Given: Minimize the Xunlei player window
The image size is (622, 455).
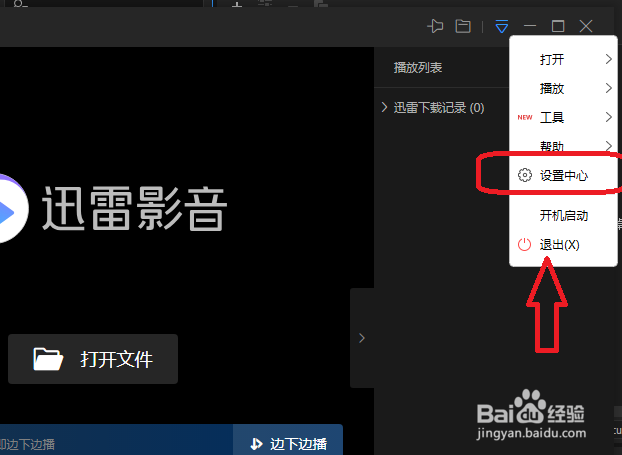Looking at the screenshot, I should [530, 26].
